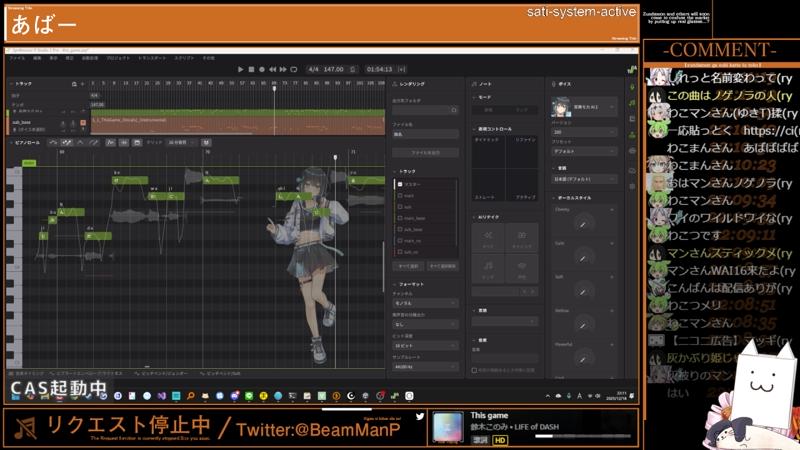Open the 16ビット bit depth dropdown
800x450 pixels.
[426, 346]
